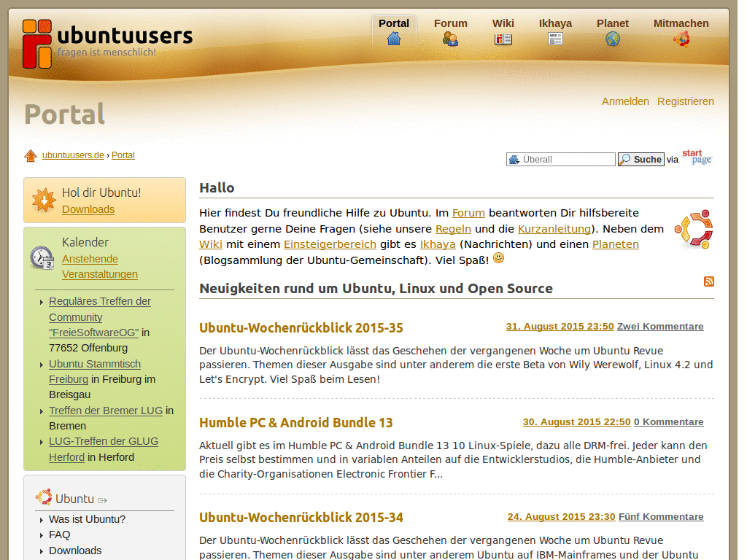Image resolution: width=747 pixels, height=560 pixels.
Task: Click the Ikhaya newspaper icon
Action: (555, 39)
